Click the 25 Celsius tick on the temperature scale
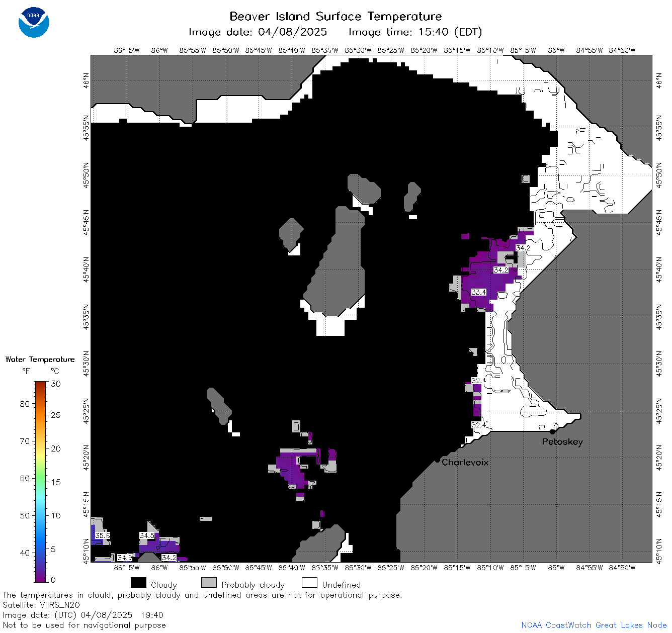The image size is (672, 633). tap(56, 415)
